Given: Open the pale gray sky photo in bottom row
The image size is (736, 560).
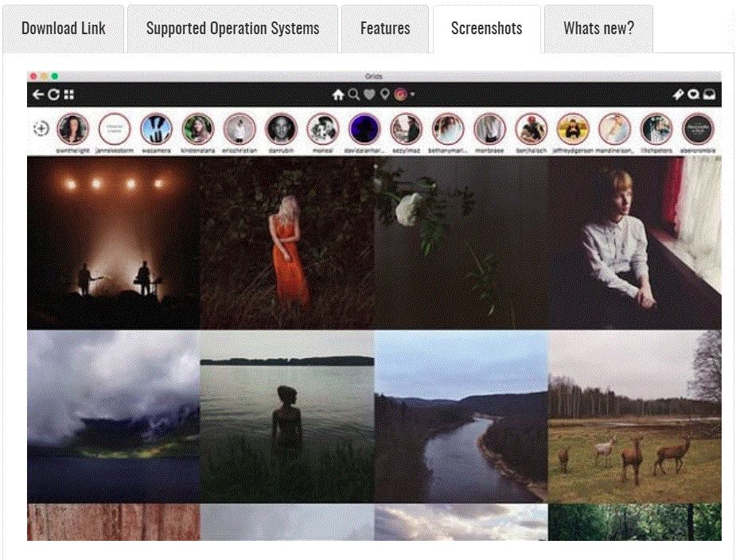Looking at the screenshot, I should coord(286,522).
